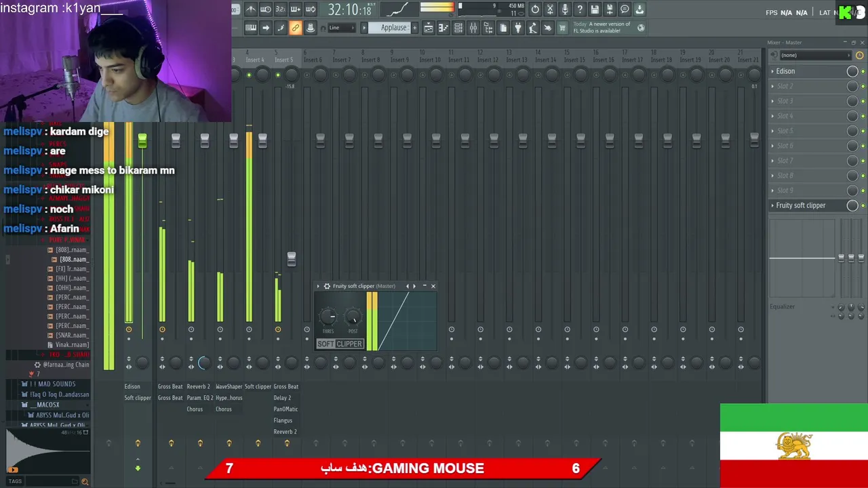Adjust the POST knob in soft clipper
This screenshot has width=868, height=488.
[x=353, y=317]
